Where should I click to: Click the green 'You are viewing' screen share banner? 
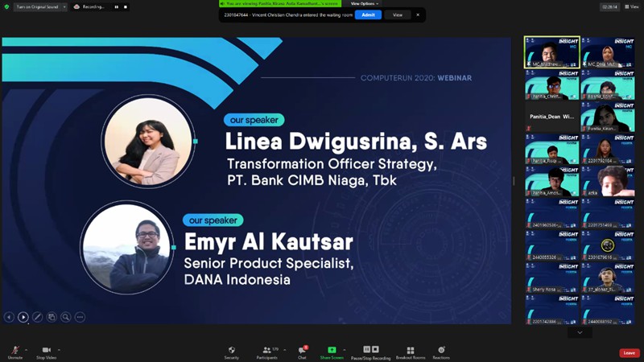point(280,3)
